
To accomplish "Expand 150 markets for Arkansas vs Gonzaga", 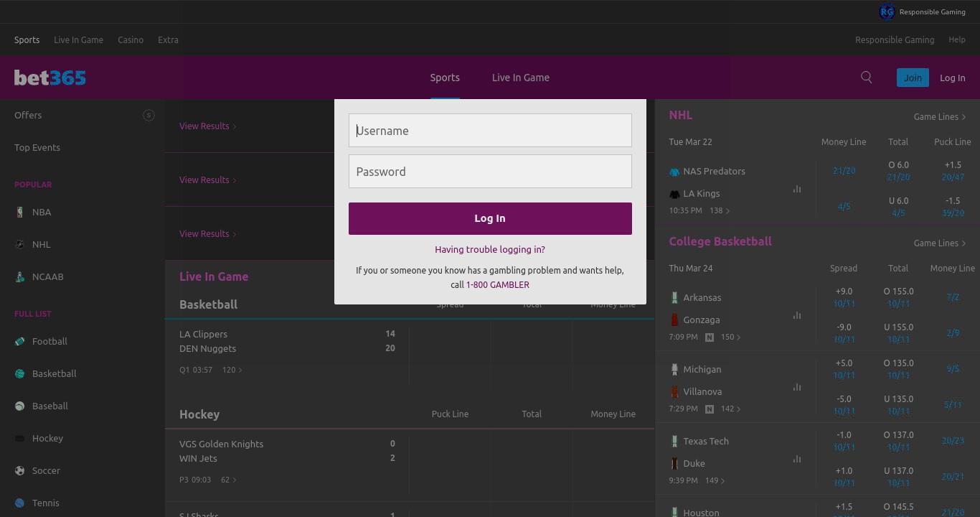I will [730, 337].
